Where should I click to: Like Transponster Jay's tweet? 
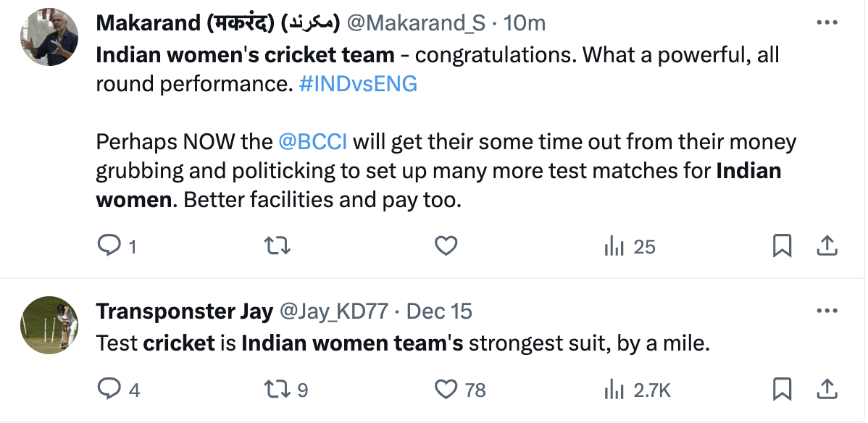(446, 390)
